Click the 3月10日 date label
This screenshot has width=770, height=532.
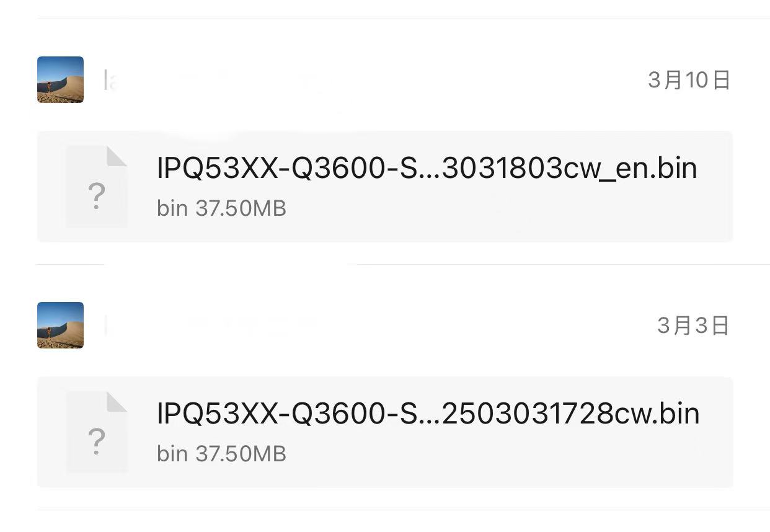[689, 80]
